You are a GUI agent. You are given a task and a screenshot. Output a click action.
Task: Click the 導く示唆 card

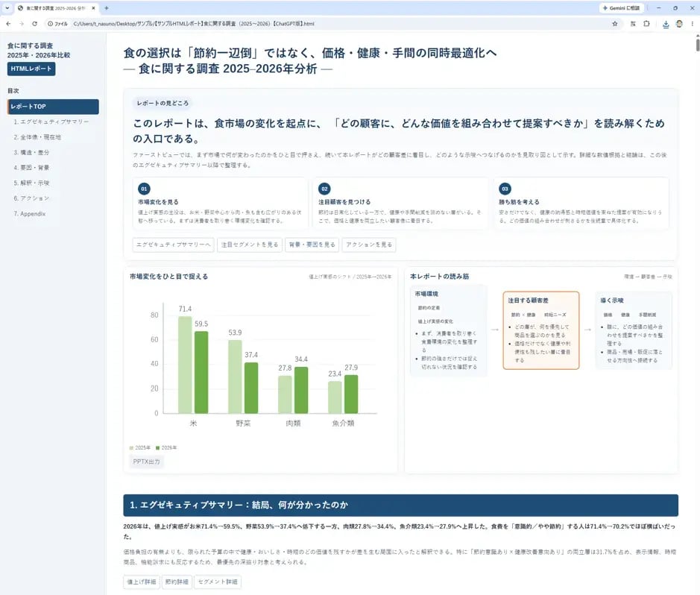[x=634, y=330]
